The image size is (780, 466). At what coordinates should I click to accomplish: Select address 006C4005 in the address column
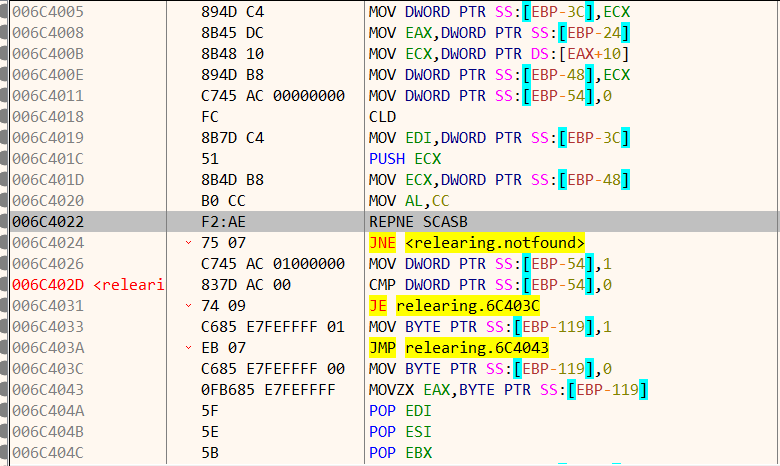[x=49, y=11]
